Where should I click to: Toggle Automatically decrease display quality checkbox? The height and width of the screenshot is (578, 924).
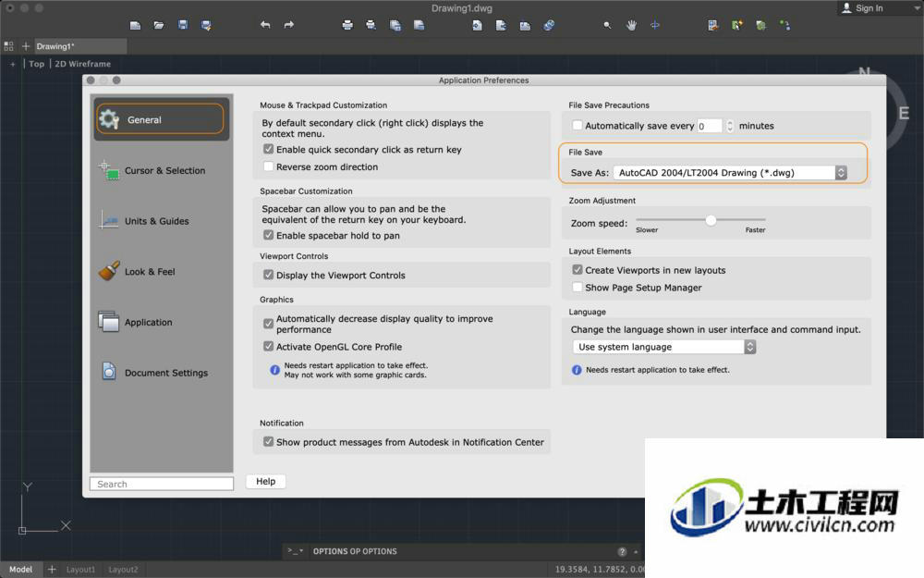click(269, 324)
